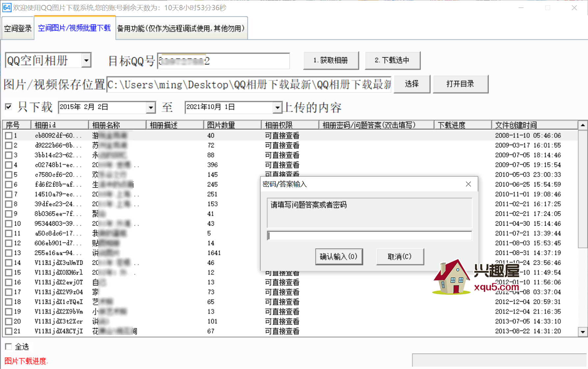The image size is (588, 369).
Task: Click the 确认输入(O) button
Action: coord(339,257)
